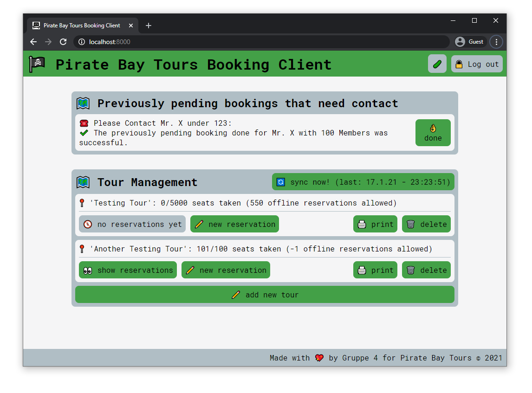Click the pencil icon on add new tour
This screenshot has width=532, height=393.
pos(236,295)
